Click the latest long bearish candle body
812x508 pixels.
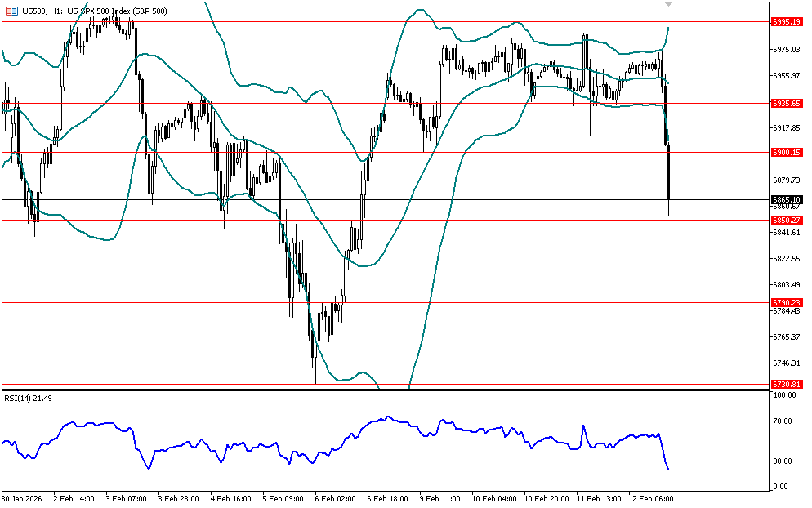point(669,173)
